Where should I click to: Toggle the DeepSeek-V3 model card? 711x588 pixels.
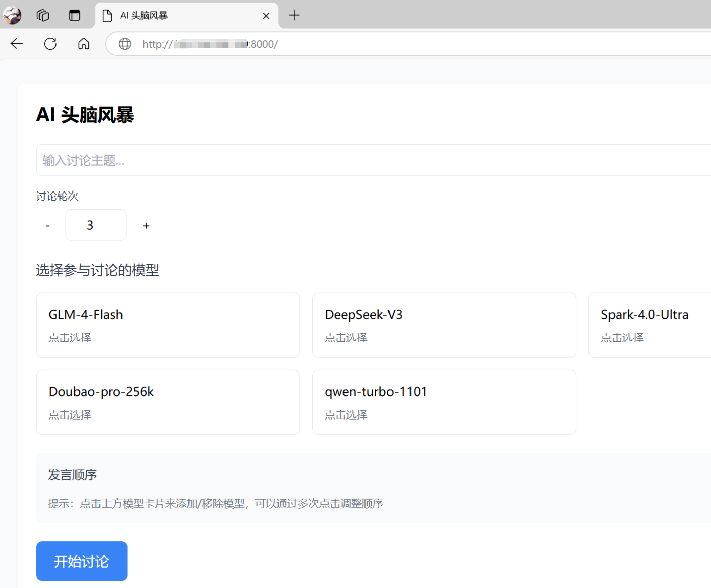[x=444, y=325]
